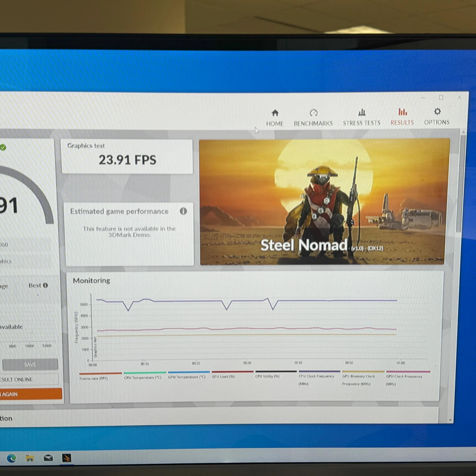The height and width of the screenshot is (476, 476).
Task: Open the Mail app from the taskbar
Action: pyautogui.click(x=48, y=458)
